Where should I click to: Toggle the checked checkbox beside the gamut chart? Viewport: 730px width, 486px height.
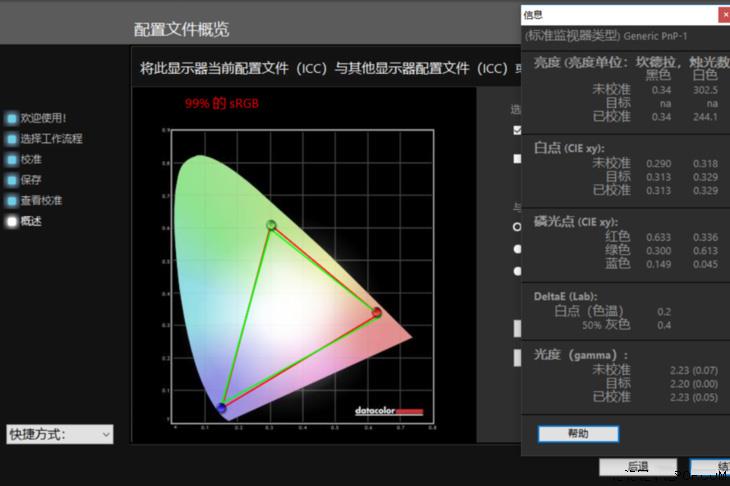(x=517, y=130)
